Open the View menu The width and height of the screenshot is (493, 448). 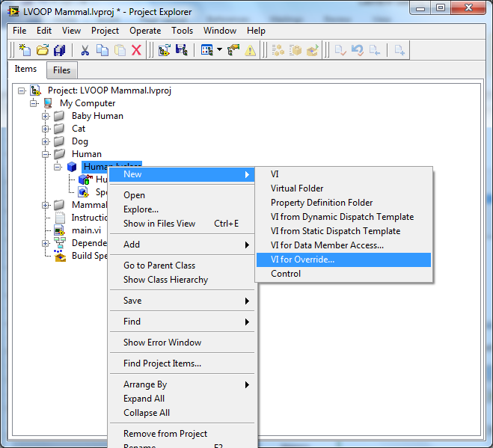pyautogui.click(x=71, y=31)
